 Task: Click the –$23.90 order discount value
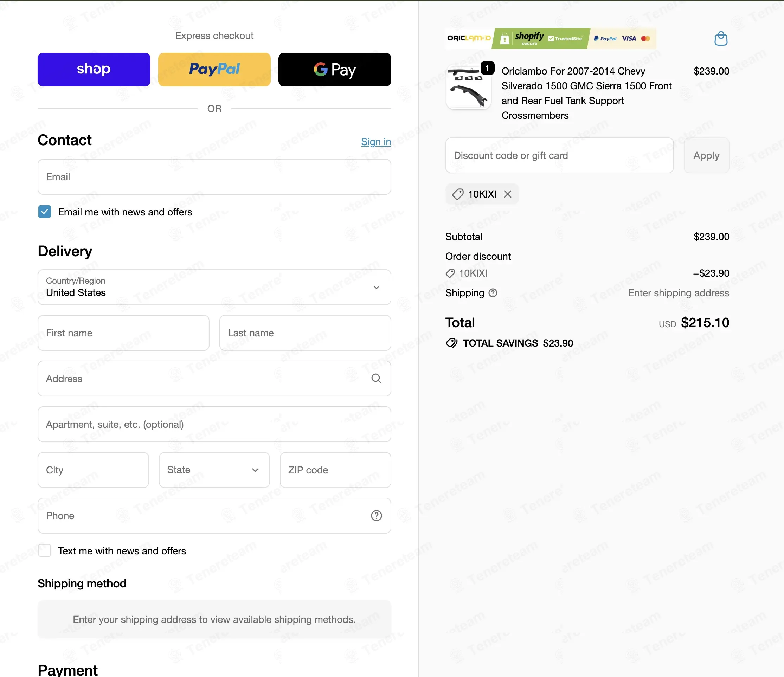click(x=711, y=273)
